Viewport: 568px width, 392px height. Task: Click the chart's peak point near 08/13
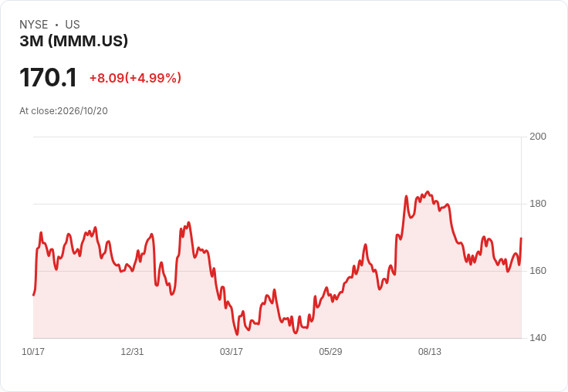(x=428, y=192)
